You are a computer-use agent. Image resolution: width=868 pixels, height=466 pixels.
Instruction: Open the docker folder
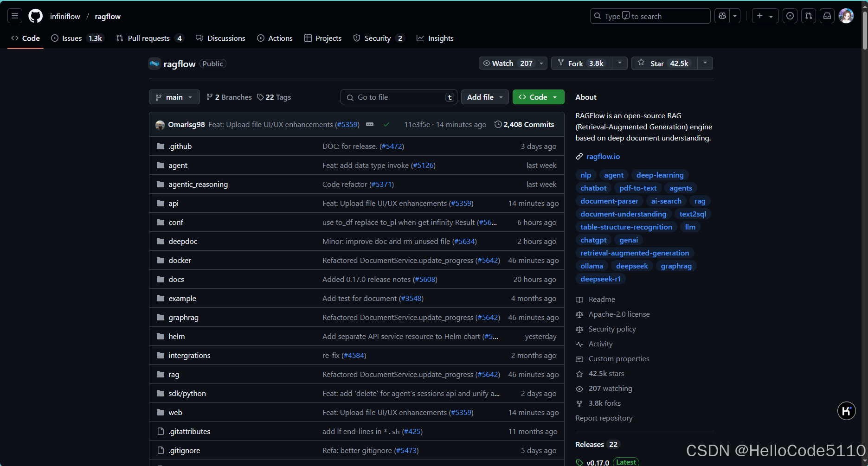[x=180, y=260]
